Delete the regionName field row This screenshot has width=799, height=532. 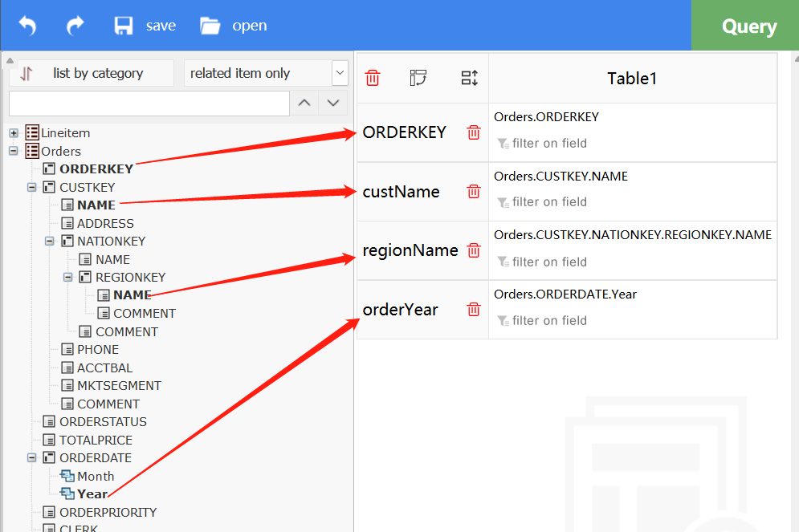tap(474, 250)
